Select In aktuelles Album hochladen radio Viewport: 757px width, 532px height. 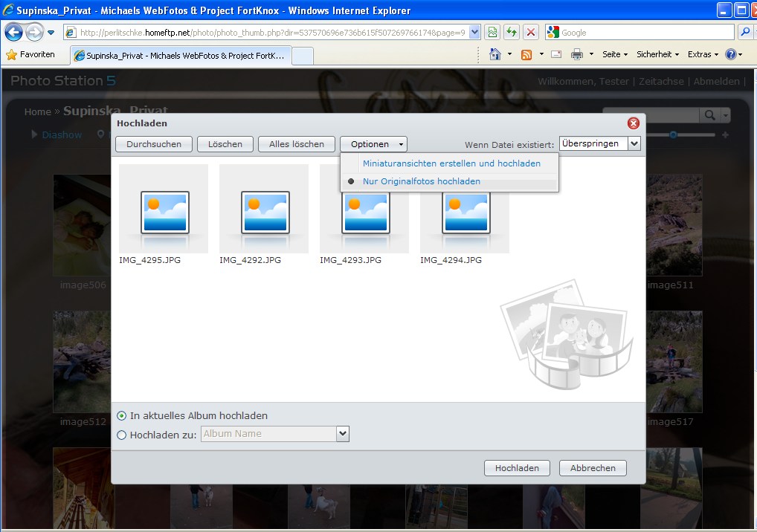pos(122,416)
